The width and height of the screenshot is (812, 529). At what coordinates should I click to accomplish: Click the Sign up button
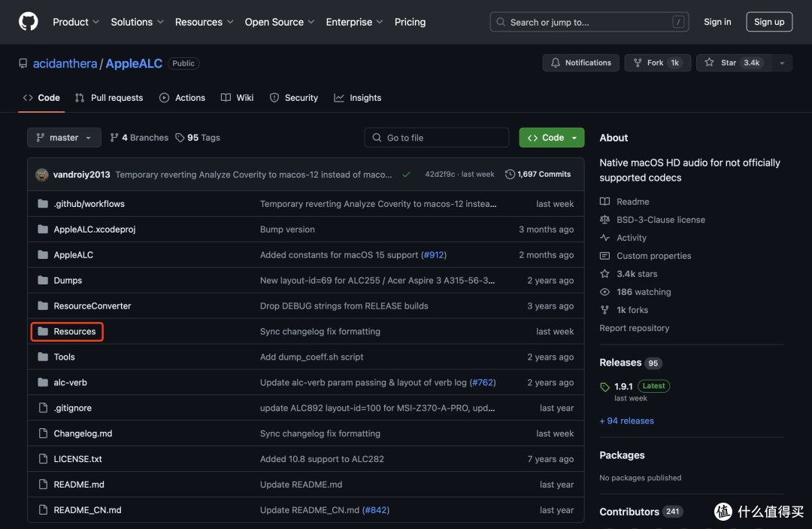[769, 22]
